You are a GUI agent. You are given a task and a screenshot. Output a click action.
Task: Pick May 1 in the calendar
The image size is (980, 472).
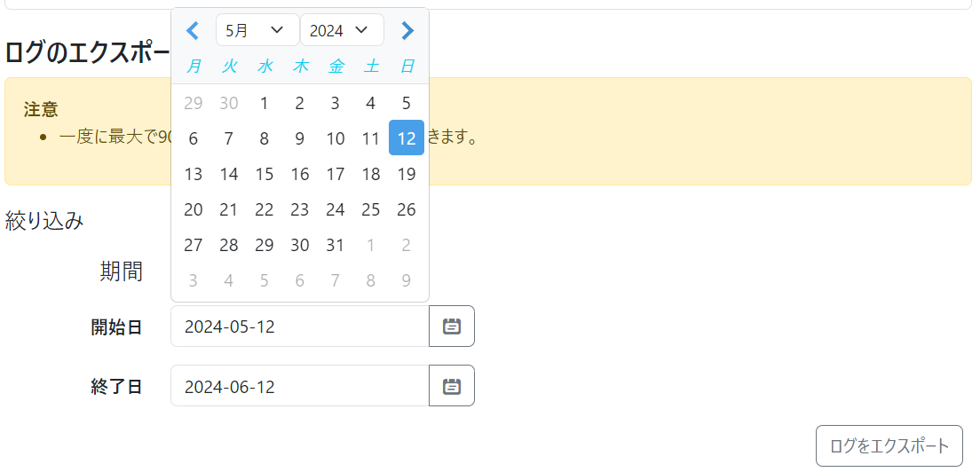(265, 103)
